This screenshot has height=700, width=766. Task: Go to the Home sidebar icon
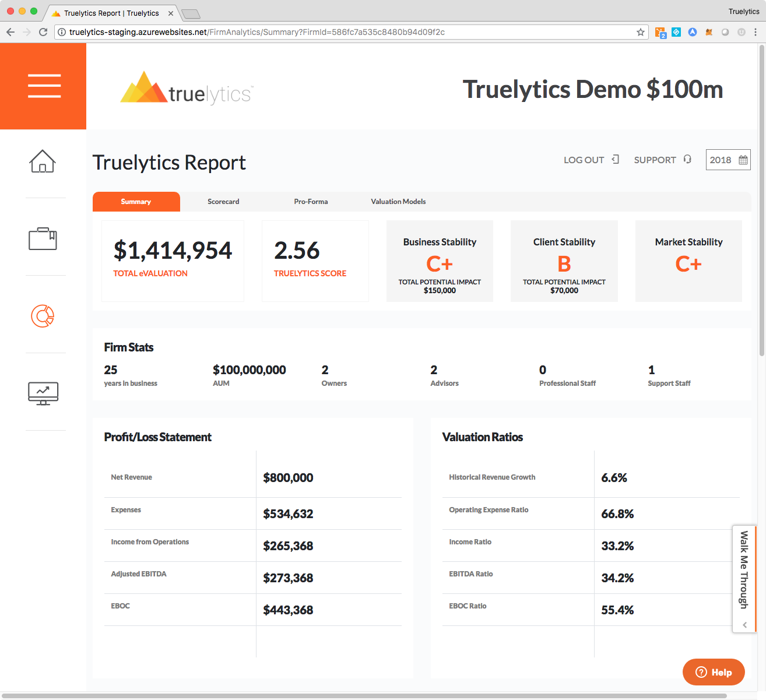43,161
